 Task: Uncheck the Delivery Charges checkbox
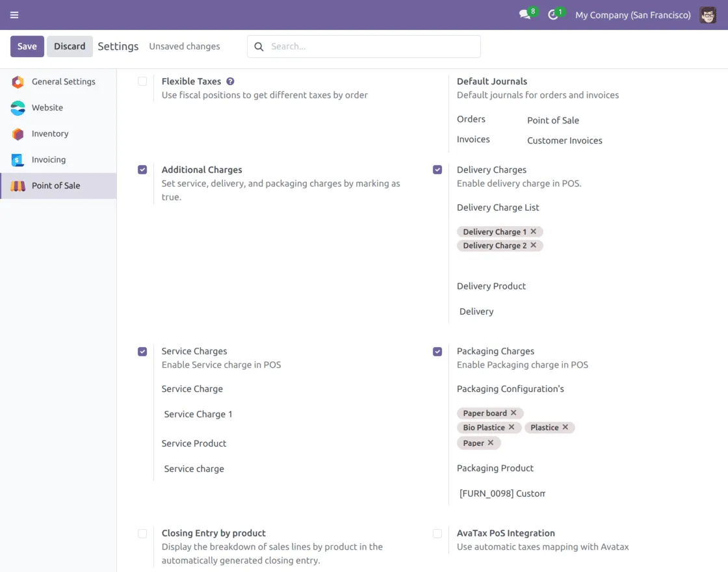(437, 170)
